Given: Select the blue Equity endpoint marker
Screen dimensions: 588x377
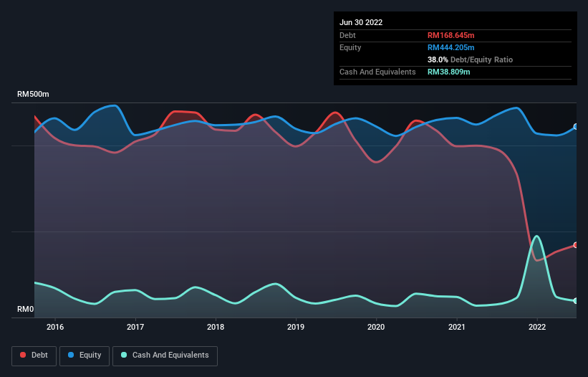Looking at the screenshot, I should [x=576, y=126].
